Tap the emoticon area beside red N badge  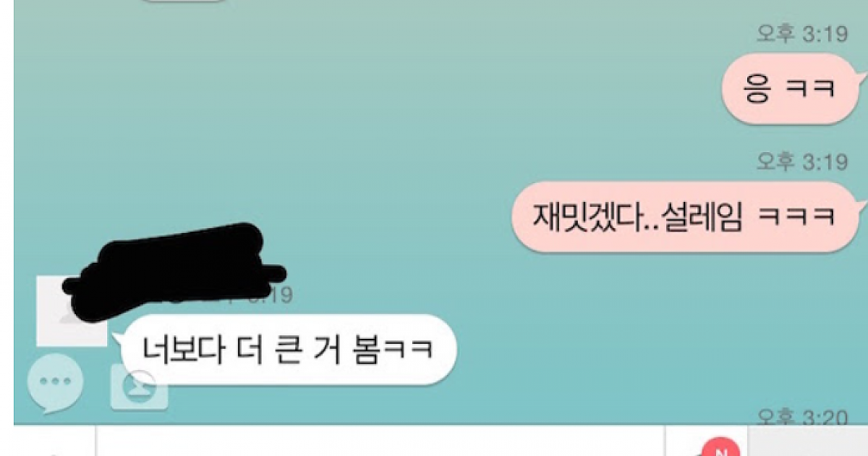point(705,441)
